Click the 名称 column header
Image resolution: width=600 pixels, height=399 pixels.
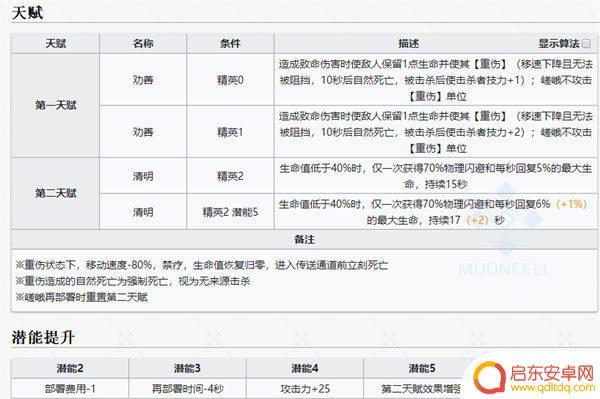click(143, 44)
